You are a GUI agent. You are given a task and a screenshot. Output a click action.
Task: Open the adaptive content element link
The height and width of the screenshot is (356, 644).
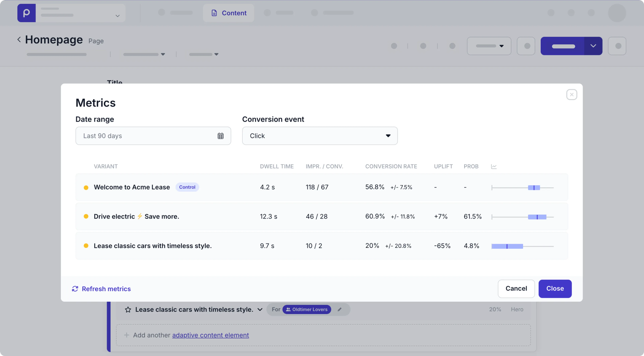[x=210, y=335]
